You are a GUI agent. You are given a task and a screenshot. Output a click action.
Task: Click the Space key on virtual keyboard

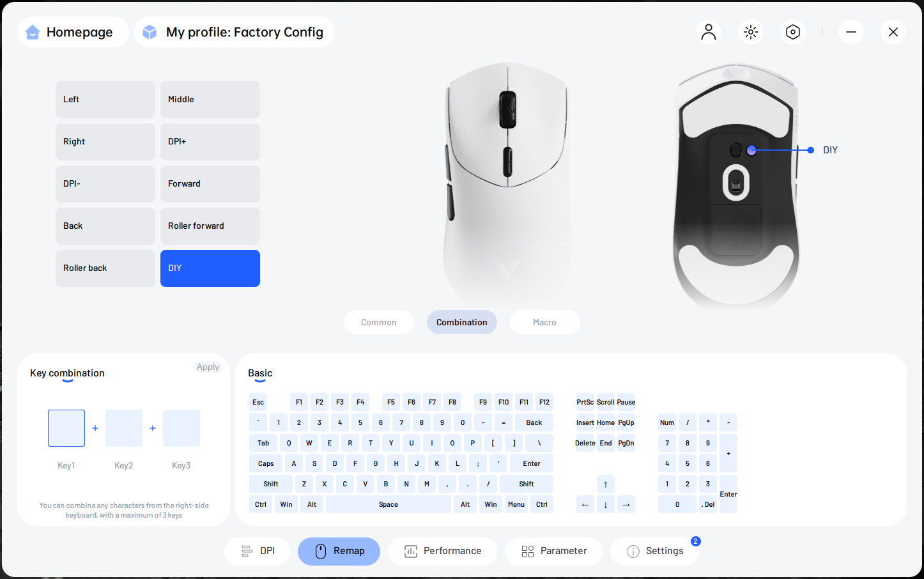point(389,504)
